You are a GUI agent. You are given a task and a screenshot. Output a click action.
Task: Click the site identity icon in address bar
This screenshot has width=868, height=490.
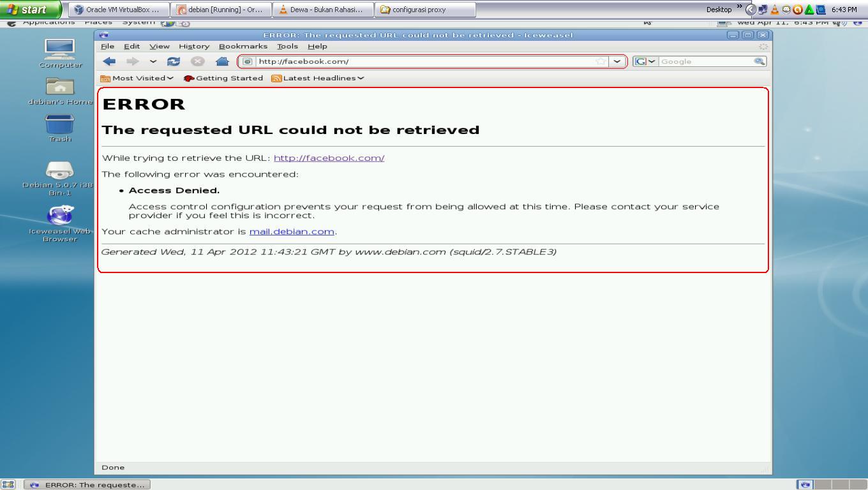(248, 61)
